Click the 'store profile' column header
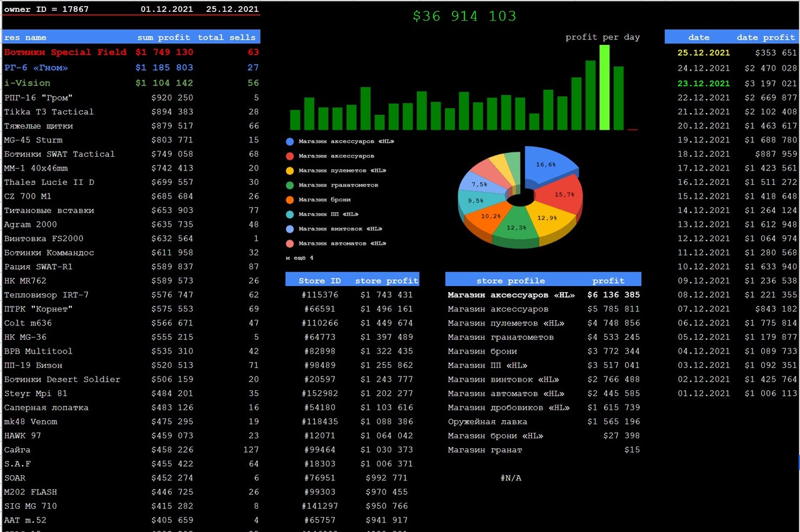 click(x=511, y=281)
